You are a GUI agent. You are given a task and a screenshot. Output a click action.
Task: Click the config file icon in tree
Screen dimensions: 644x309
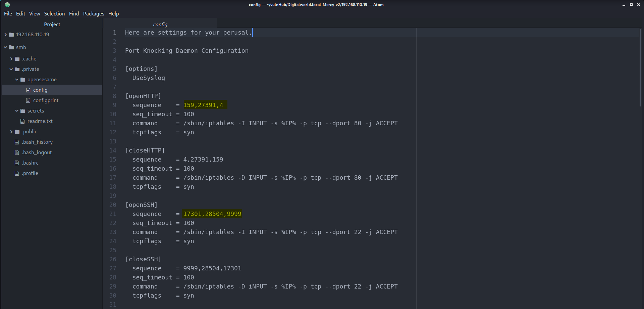click(28, 90)
